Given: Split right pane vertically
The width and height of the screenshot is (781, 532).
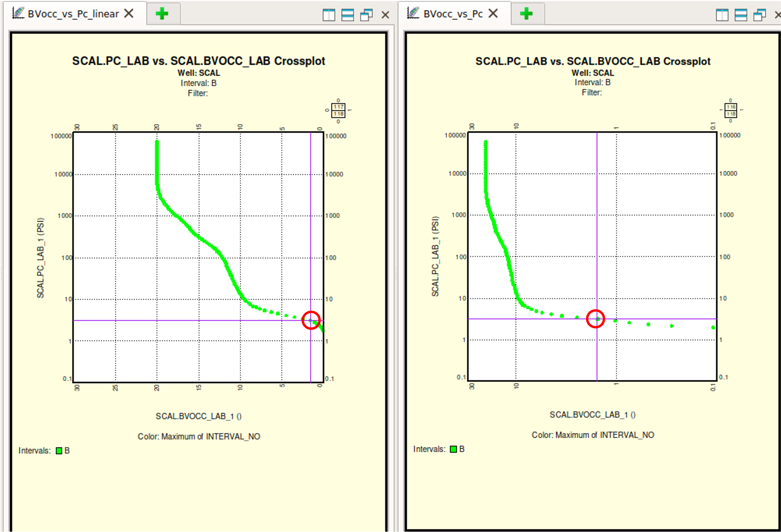Looking at the screenshot, I should (x=722, y=15).
